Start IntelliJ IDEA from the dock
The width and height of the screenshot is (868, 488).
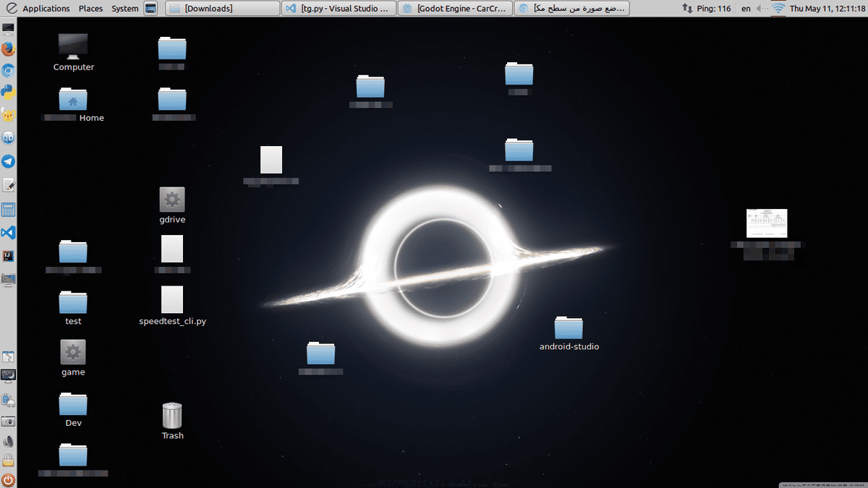pos(8,256)
